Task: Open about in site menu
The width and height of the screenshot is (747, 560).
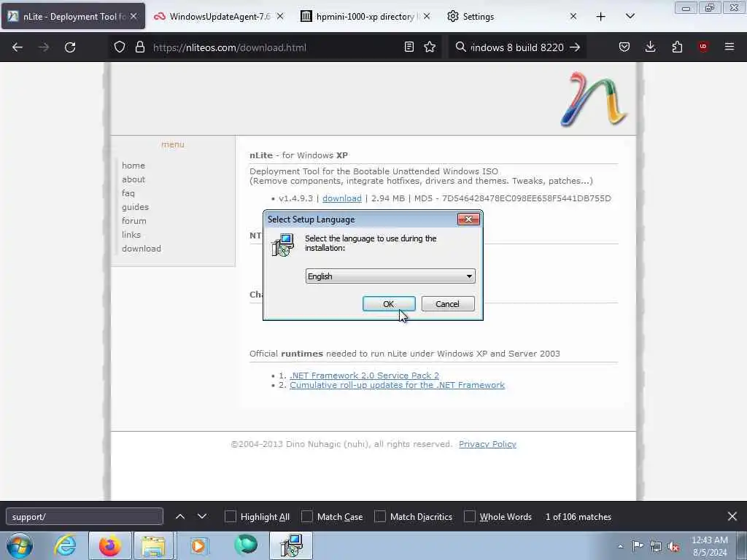Action: click(x=133, y=179)
